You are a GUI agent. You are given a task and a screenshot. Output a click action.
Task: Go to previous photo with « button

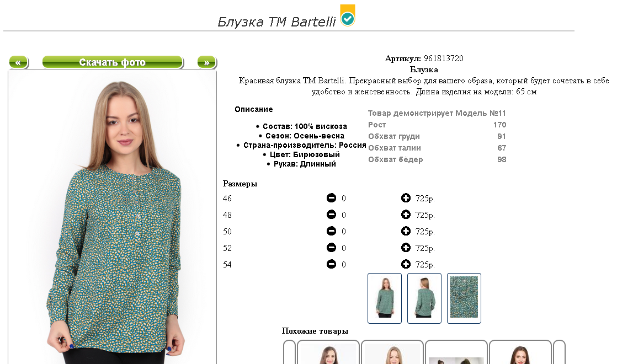[x=18, y=62]
